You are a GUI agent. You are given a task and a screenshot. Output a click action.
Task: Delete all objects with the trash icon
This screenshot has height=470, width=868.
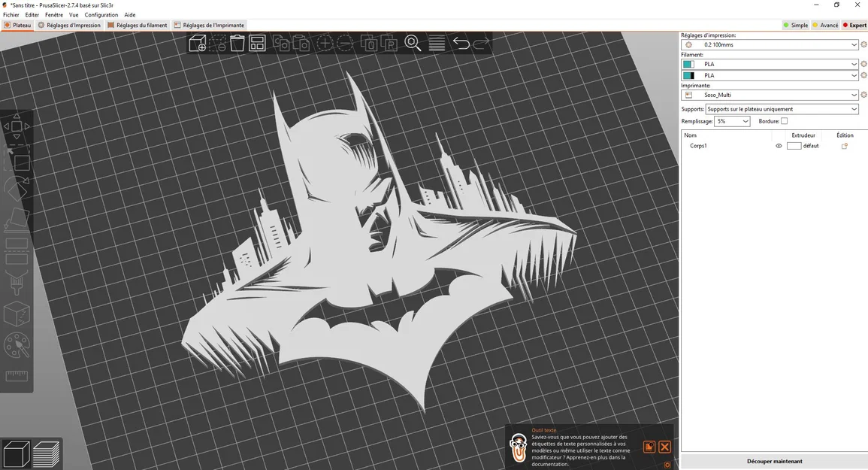pyautogui.click(x=237, y=43)
